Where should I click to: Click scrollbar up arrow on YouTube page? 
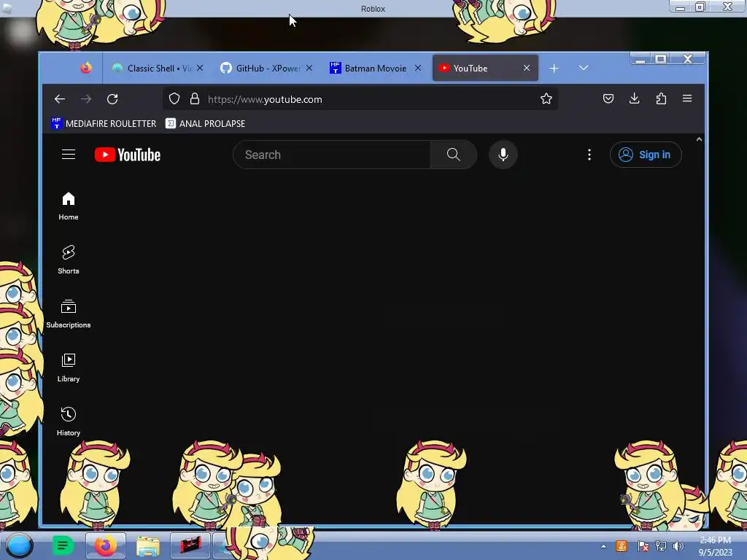click(699, 139)
